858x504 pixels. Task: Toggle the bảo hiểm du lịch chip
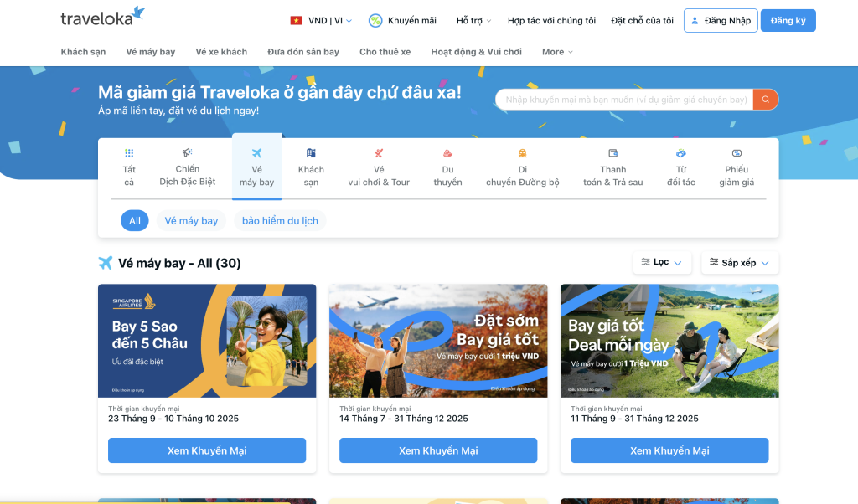(x=280, y=221)
